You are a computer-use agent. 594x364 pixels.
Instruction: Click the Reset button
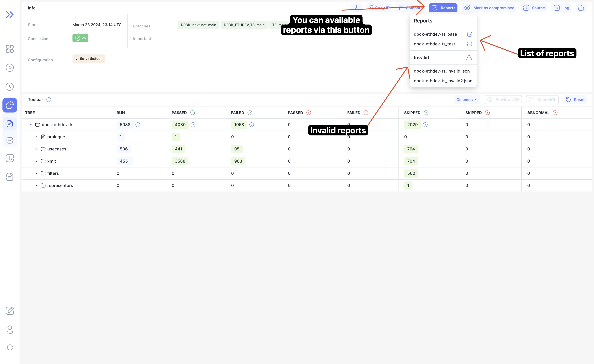coord(575,100)
